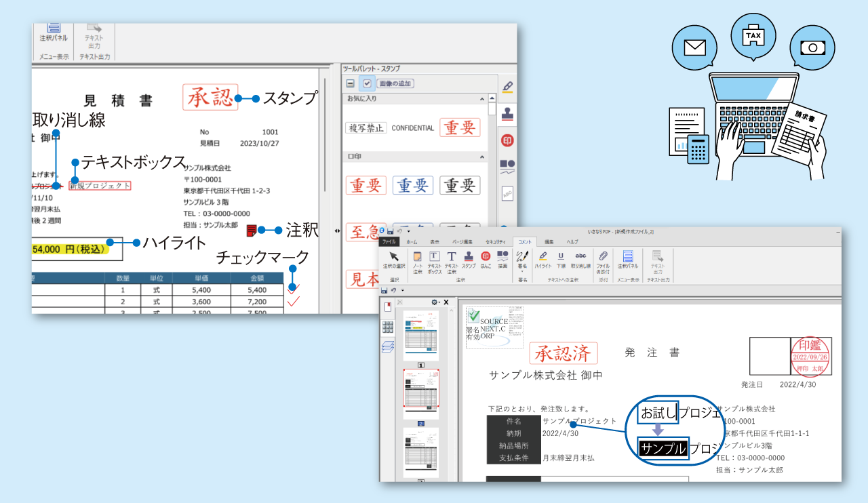Switch to the ページ編集 ribbon tab
The height and width of the screenshot is (503, 868).
pos(461,241)
